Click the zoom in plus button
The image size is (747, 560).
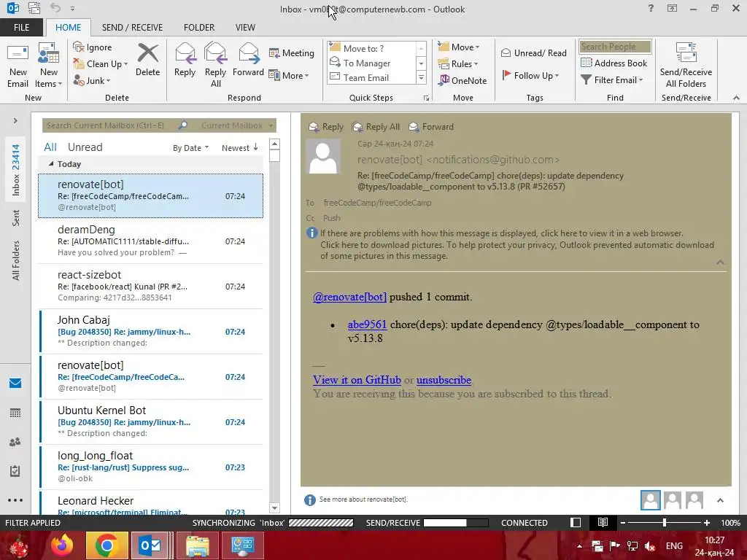click(707, 522)
